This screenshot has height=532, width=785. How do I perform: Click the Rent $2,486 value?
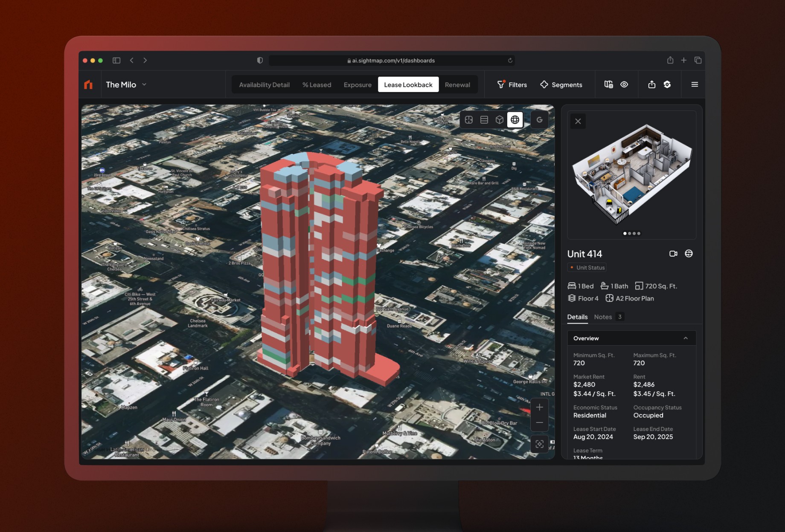pyautogui.click(x=644, y=385)
